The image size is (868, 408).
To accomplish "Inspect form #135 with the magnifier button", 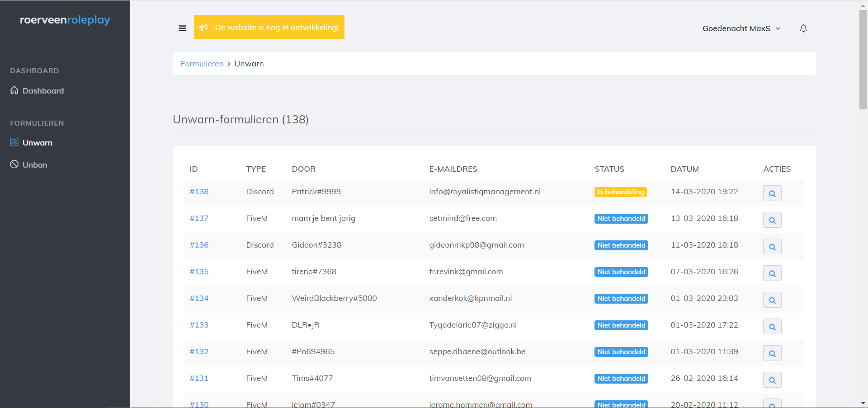I will [x=772, y=273].
